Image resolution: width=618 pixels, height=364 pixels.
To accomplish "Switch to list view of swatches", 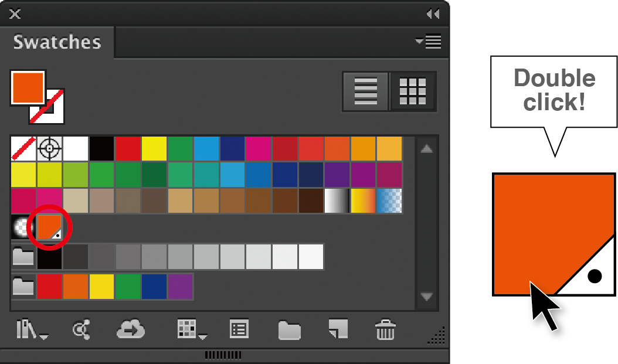I will [x=365, y=91].
